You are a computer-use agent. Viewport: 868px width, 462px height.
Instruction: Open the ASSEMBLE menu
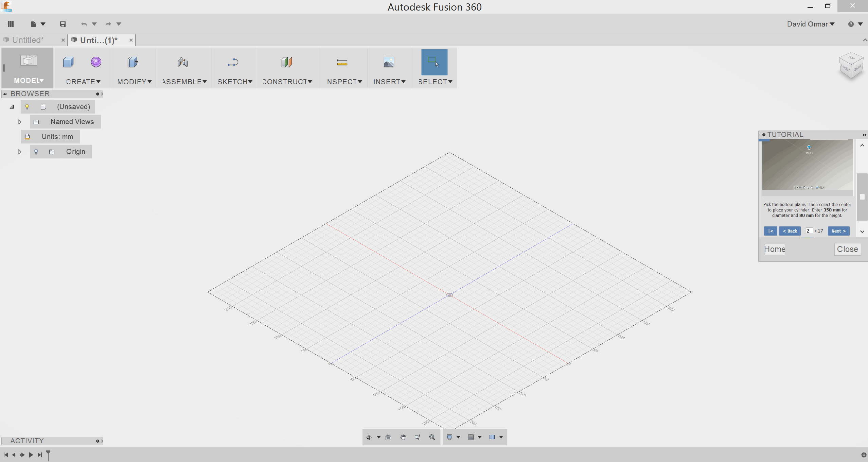pyautogui.click(x=184, y=82)
